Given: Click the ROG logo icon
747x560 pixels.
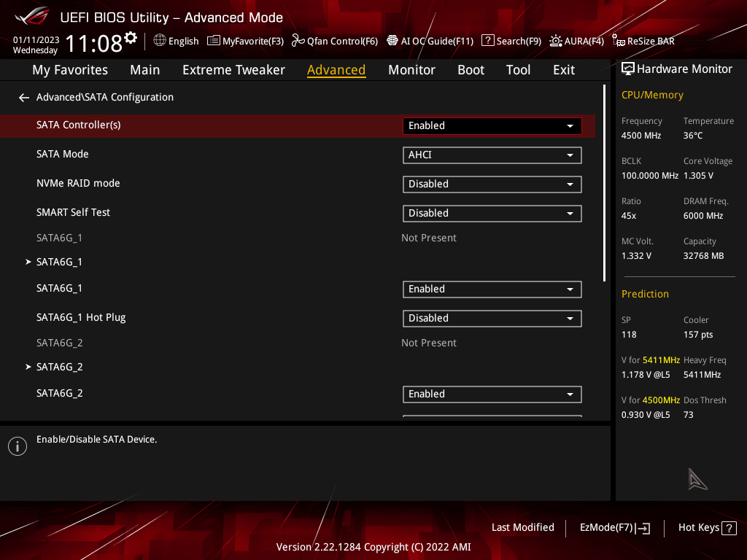Looking at the screenshot, I should click(31, 16).
